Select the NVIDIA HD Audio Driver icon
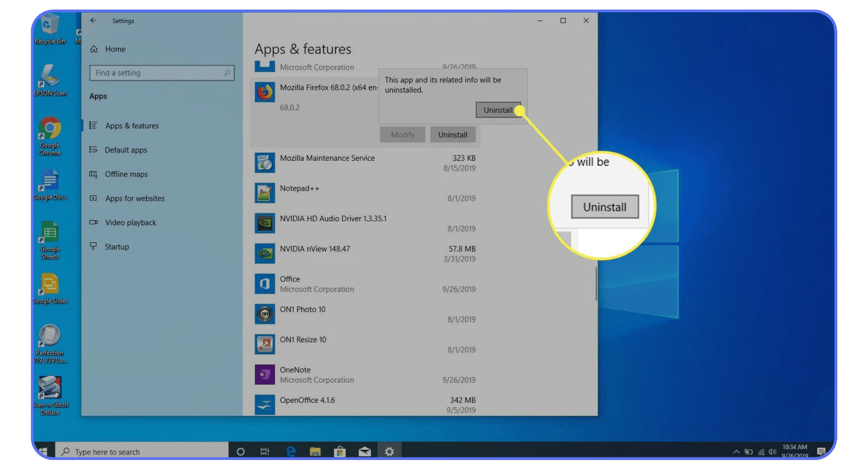The width and height of the screenshot is (868, 470). click(265, 223)
